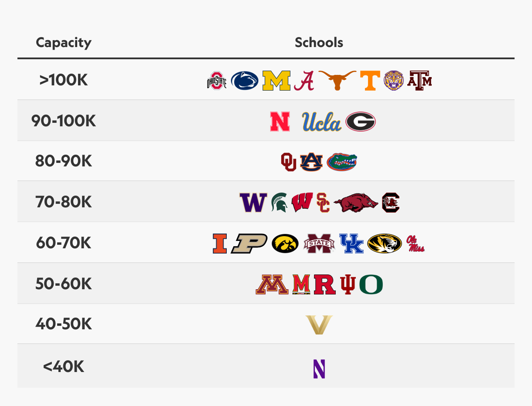Click the Ole Miss script logo
Screen dimensions: 532x406
tap(415, 244)
